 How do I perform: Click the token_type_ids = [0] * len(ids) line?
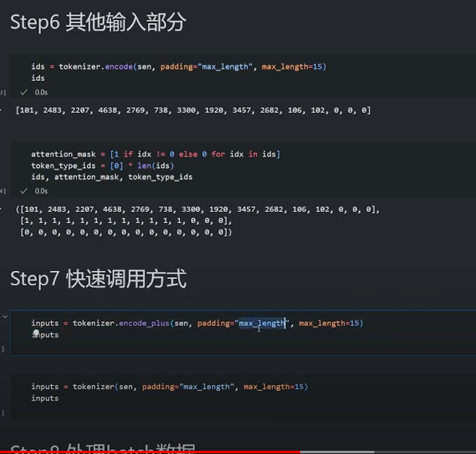point(102,166)
